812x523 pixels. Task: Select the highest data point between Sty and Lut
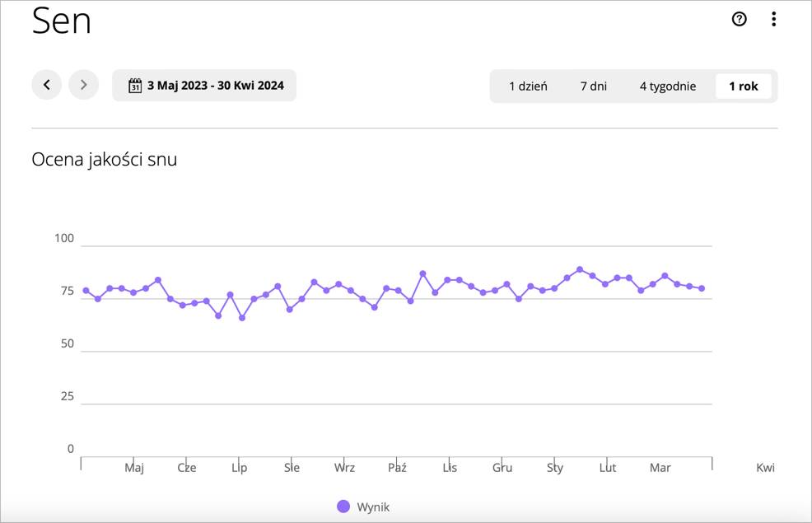coord(580,269)
